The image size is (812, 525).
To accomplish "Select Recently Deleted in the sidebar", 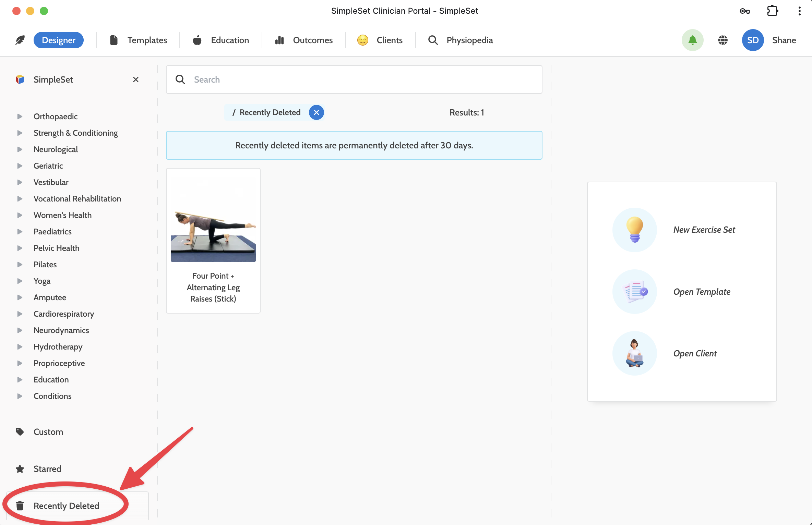I will pyautogui.click(x=66, y=505).
